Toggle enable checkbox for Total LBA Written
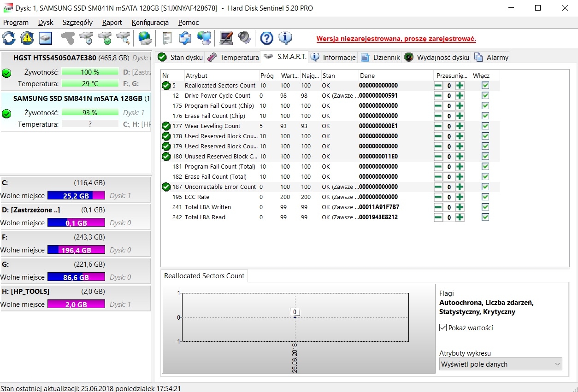The image size is (578, 392). pyautogui.click(x=485, y=207)
